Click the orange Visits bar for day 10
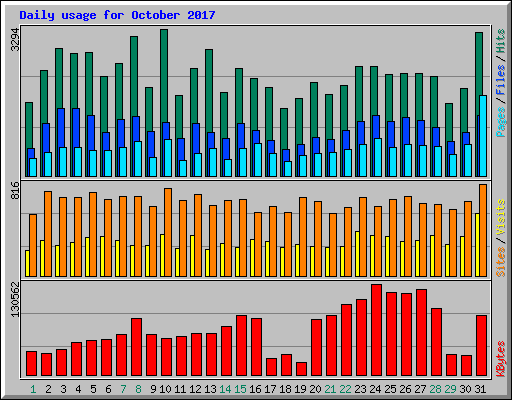Screen dimensions: 512x400 click(168, 232)
